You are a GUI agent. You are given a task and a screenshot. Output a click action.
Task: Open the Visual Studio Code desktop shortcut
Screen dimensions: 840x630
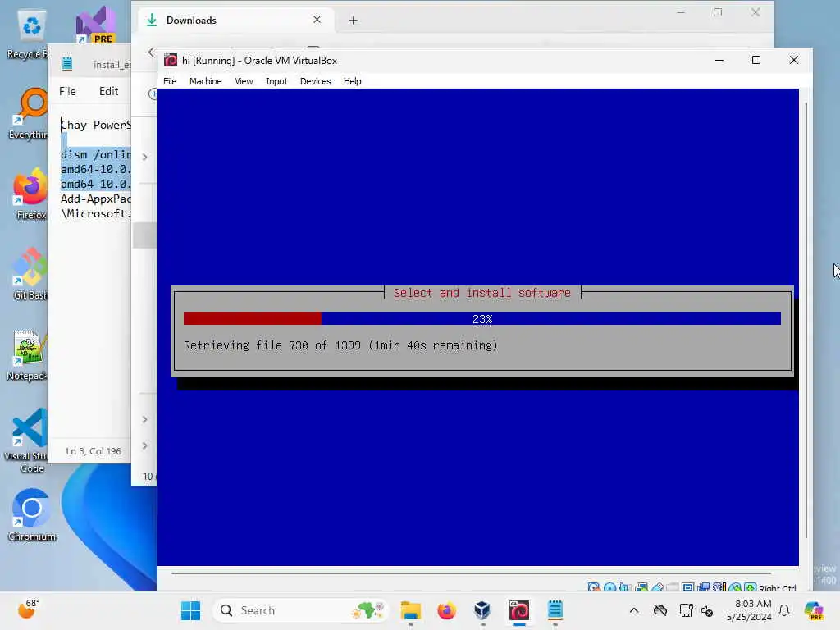click(28, 441)
